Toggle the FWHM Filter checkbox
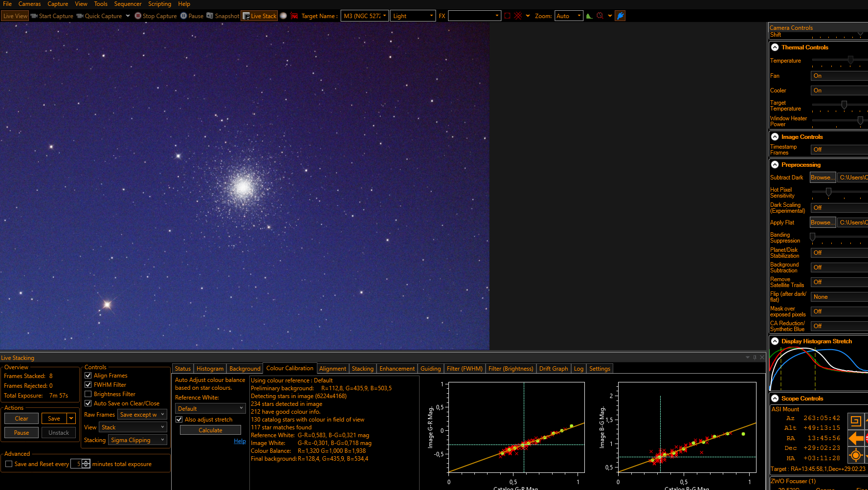The image size is (868, 490). (x=88, y=385)
